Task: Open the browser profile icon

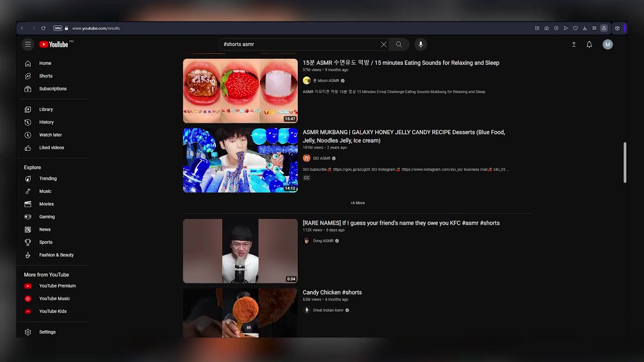Action: pyautogui.click(x=604, y=28)
